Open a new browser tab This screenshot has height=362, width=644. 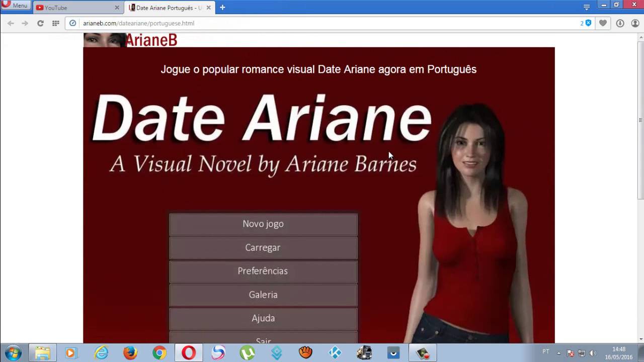222,8
